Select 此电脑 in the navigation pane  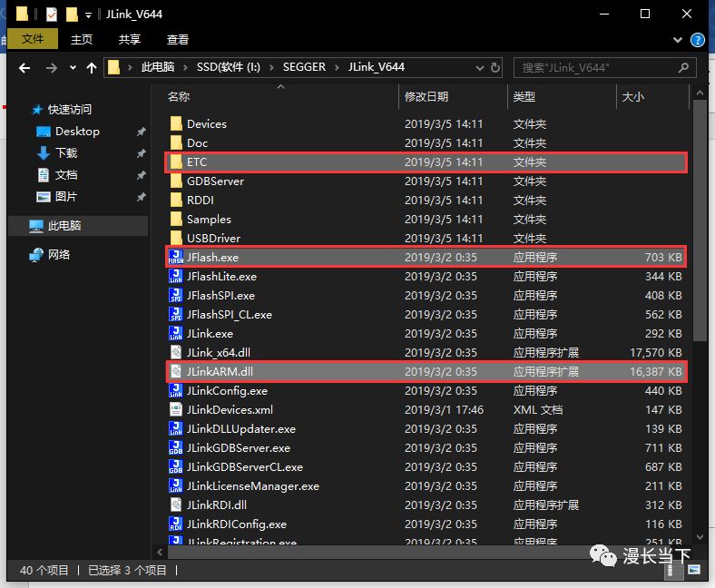coord(64,226)
